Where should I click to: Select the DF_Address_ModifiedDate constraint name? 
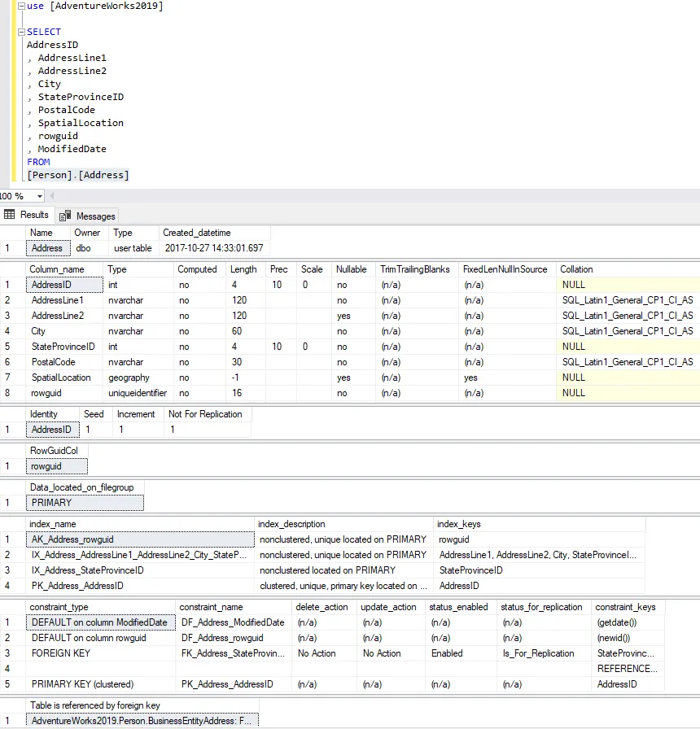point(234,622)
